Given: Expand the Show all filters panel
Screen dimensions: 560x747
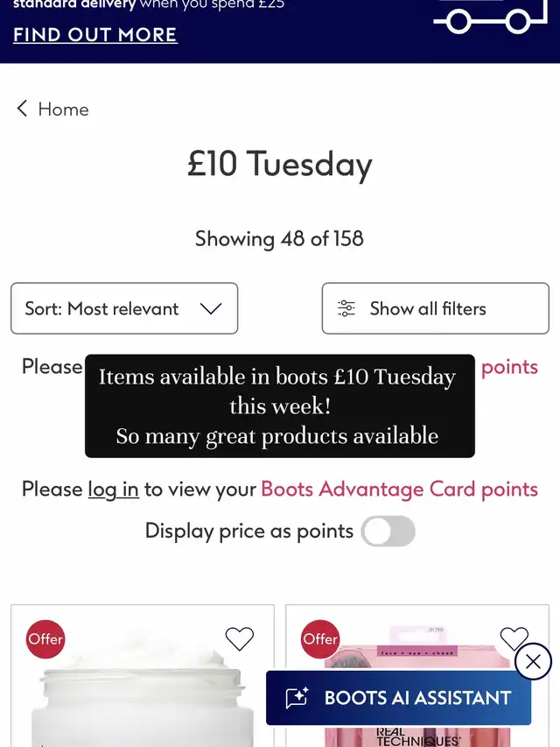Looking at the screenshot, I should [x=435, y=308].
